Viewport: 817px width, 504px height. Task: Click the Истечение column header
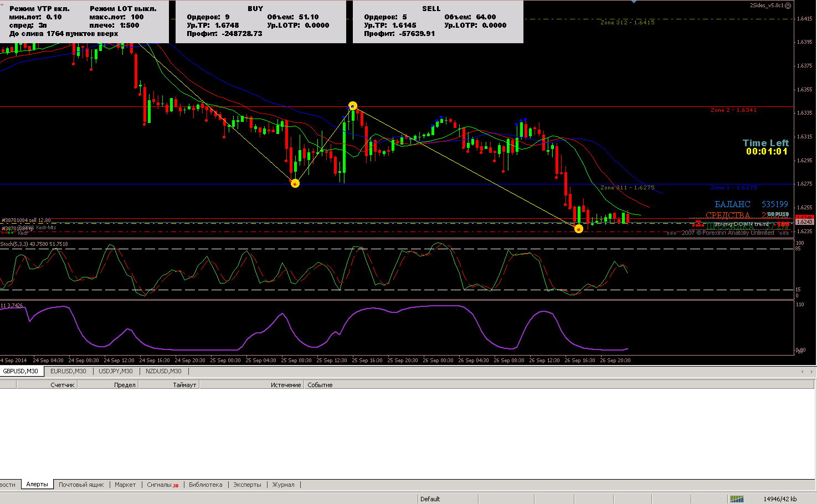(286, 385)
